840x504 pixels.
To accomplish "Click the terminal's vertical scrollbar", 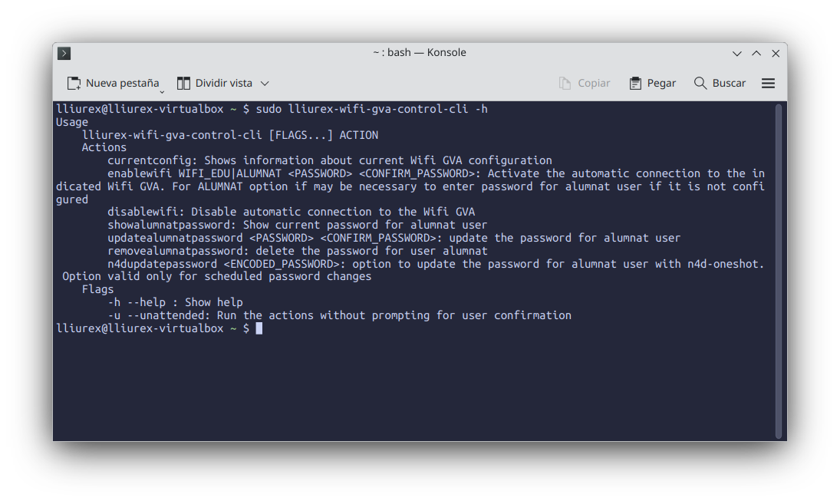I will (779, 268).
